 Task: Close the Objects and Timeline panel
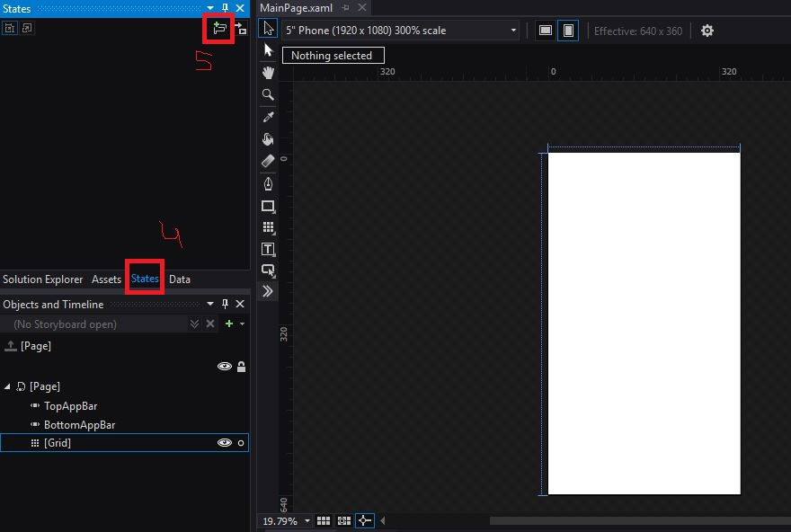point(240,304)
